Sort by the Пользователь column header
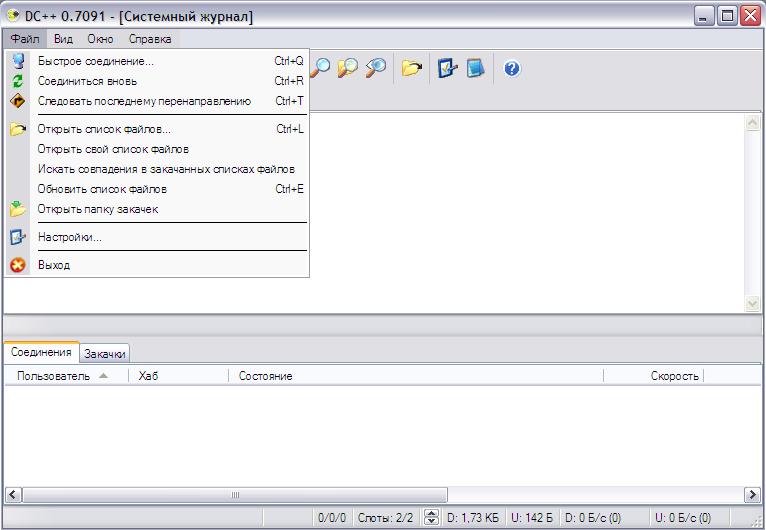 click(x=54, y=376)
